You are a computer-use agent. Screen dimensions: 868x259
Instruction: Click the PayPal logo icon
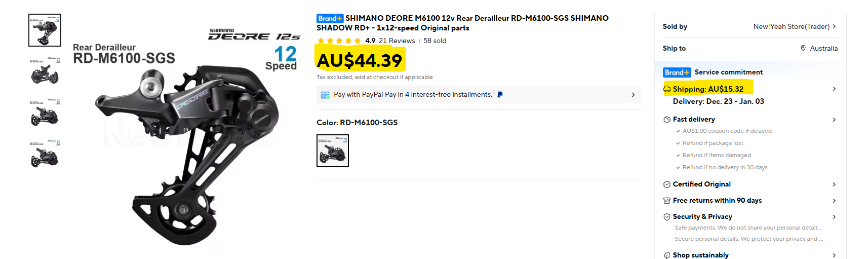click(500, 95)
